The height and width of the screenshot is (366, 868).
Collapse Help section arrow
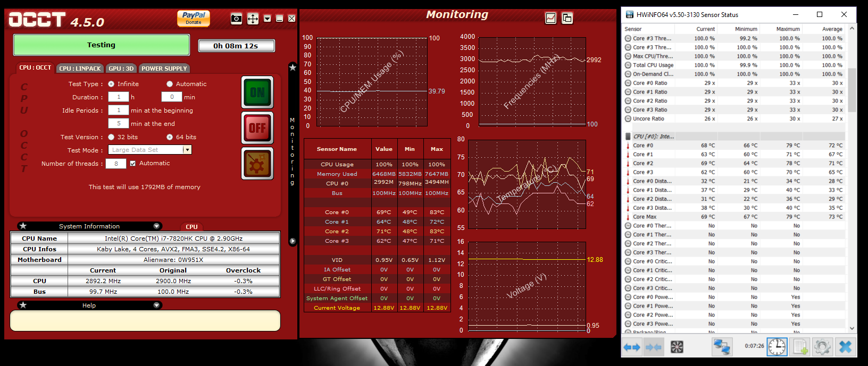coord(156,305)
